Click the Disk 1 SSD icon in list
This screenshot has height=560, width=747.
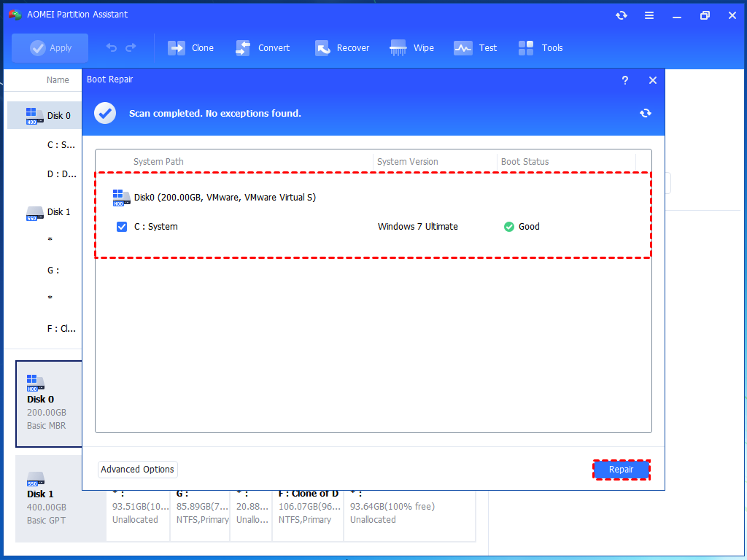[x=35, y=214]
